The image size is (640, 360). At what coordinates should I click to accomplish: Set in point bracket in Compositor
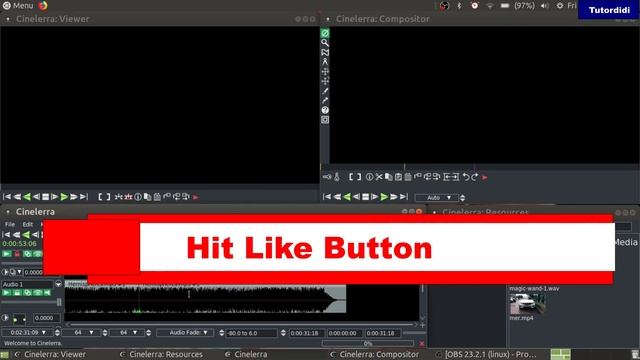(351, 177)
